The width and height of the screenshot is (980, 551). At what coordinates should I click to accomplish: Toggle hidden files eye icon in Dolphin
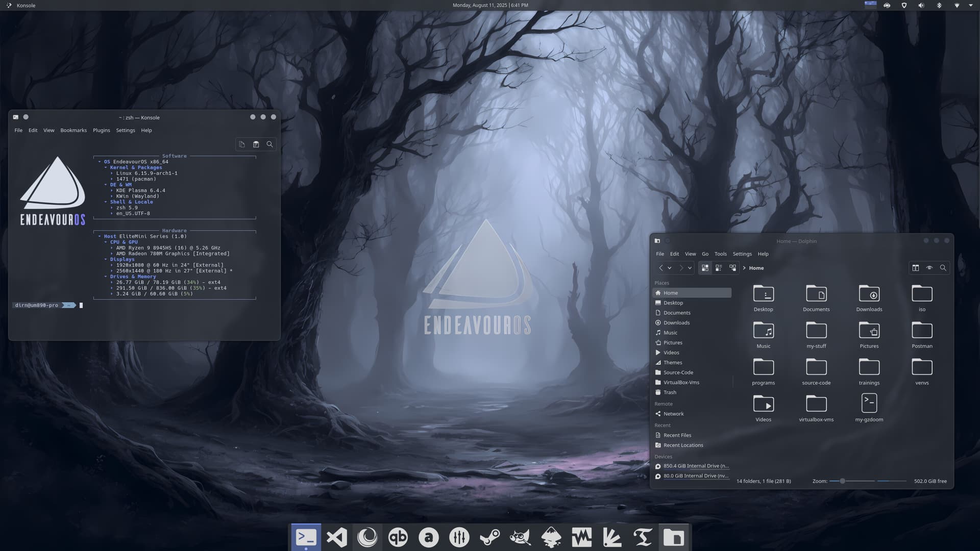point(929,268)
